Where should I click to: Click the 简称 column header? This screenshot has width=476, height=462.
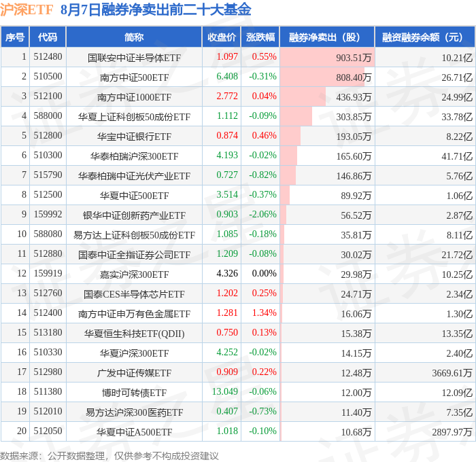(134, 37)
